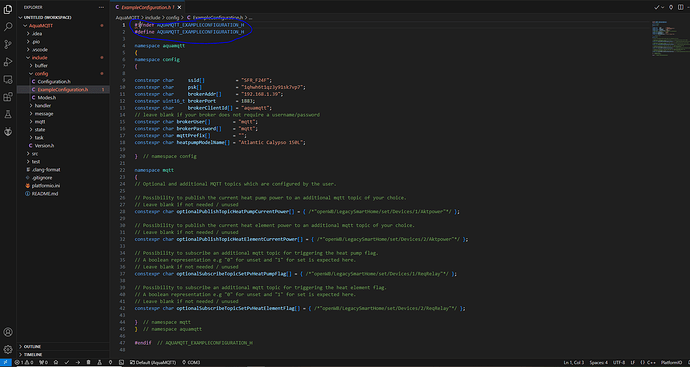Click the build checkmark icon in editor toolbar

pyautogui.click(x=657, y=7)
